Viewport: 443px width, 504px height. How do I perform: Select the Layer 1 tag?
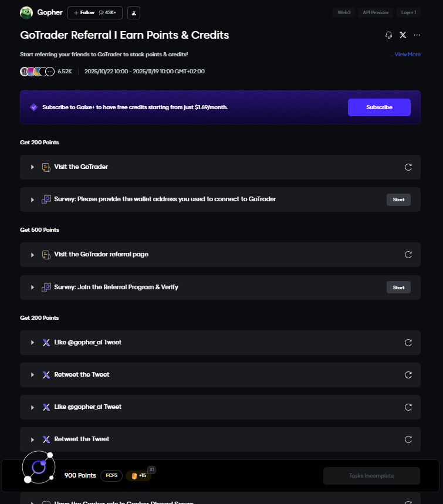408,12
